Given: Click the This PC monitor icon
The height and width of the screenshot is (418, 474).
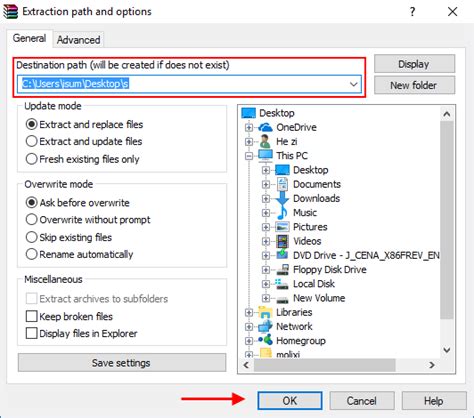Looking at the screenshot, I should (x=265, y=156).
